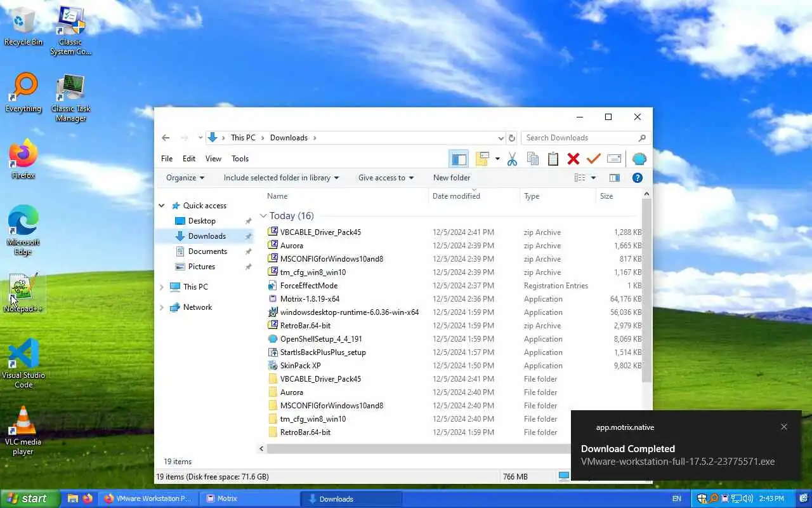Click the folder options toolbar icon
812x508 pixels.
[x=482, y=159]
